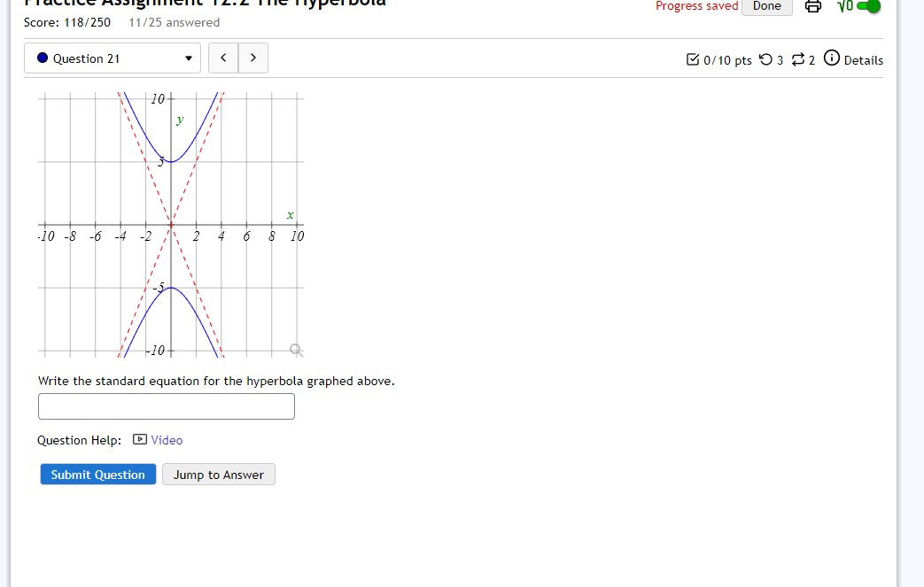924x587 pixels.
Task: Go to next question with right chevron
Action: pyautogui.click(x=252, y=57)
